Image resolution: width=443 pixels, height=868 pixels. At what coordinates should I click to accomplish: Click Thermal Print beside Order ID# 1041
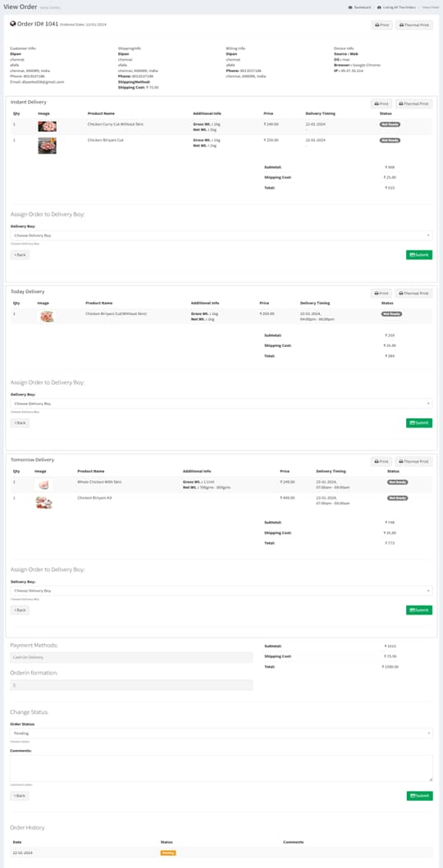[414, 25]
